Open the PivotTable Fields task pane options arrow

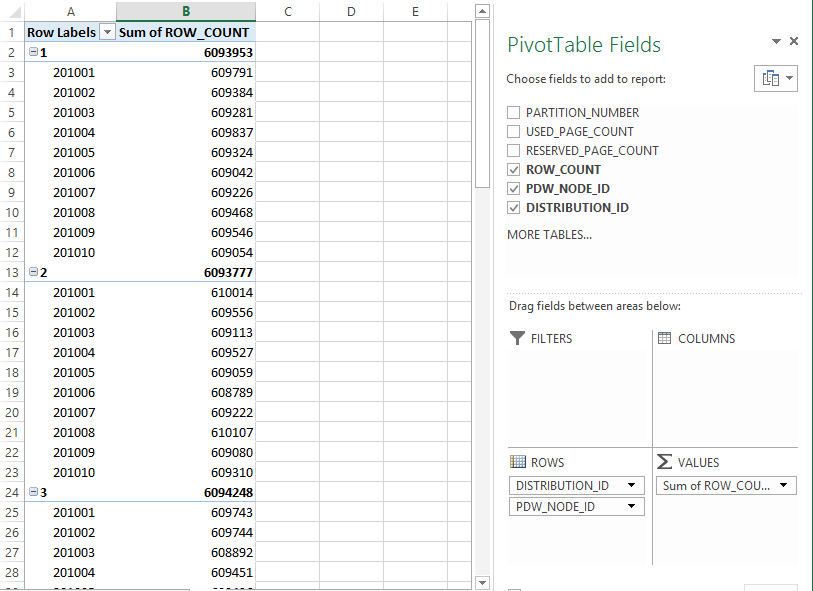tap(776, 41)
